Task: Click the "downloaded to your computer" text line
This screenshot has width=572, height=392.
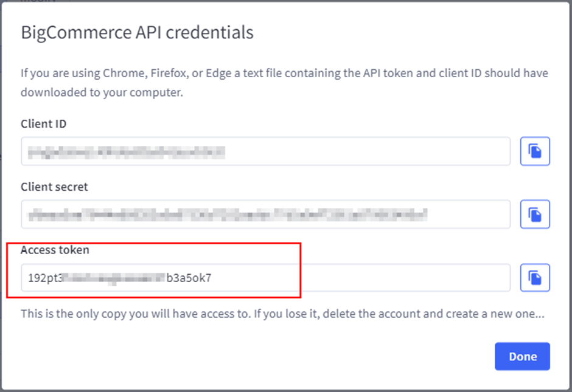Action: point(102,93)
